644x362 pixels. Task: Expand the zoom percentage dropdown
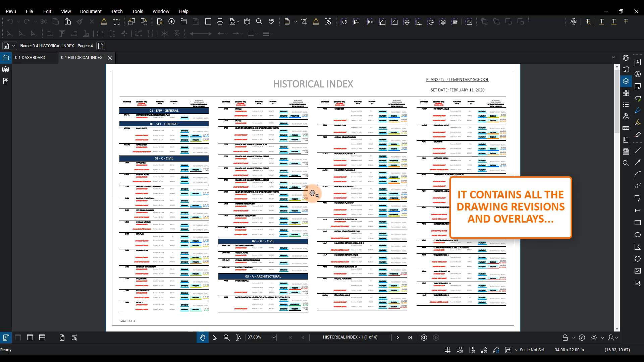(274, 338)
